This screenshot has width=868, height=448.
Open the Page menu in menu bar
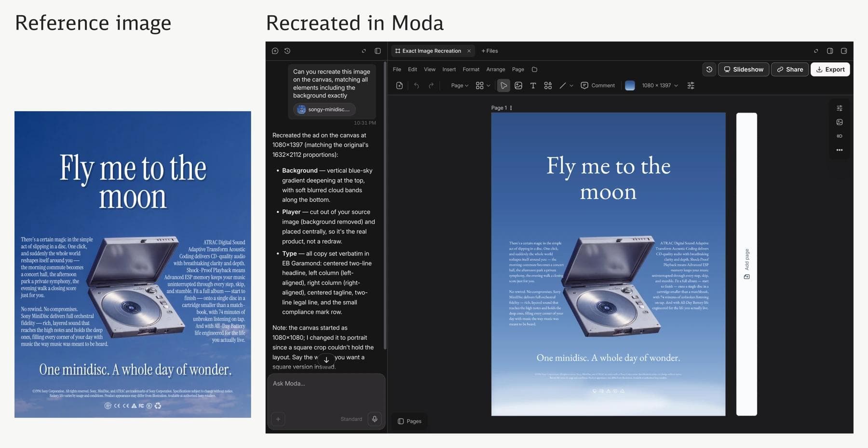(518, 70)
